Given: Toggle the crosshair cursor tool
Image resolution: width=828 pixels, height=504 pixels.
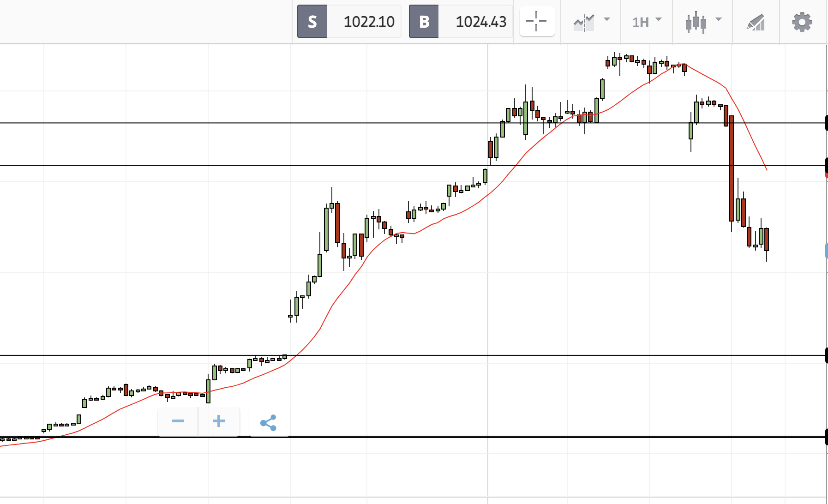Looking at the screenshot, I should [536, 21].
